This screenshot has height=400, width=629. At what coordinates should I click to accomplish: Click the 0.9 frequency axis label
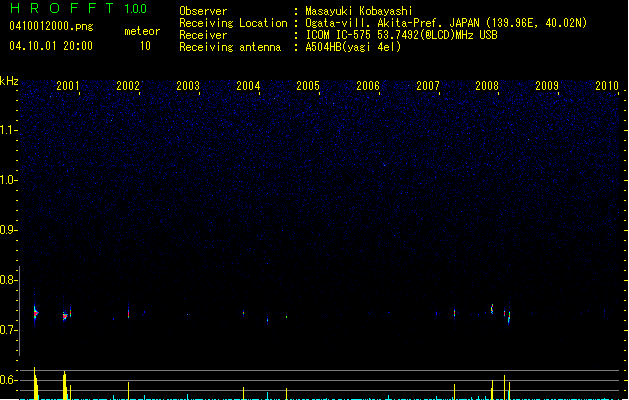[x=8, y=230]
